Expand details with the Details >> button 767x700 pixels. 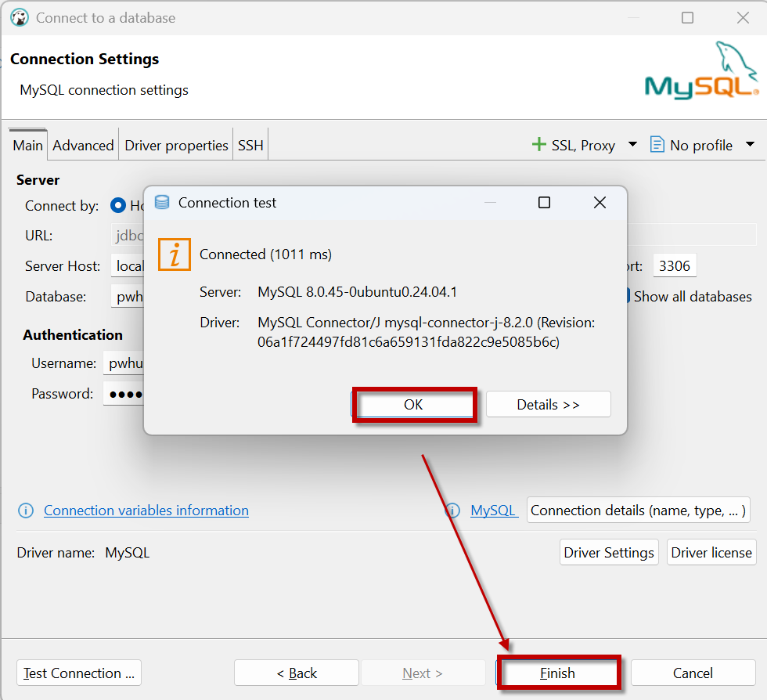[548, 405]
